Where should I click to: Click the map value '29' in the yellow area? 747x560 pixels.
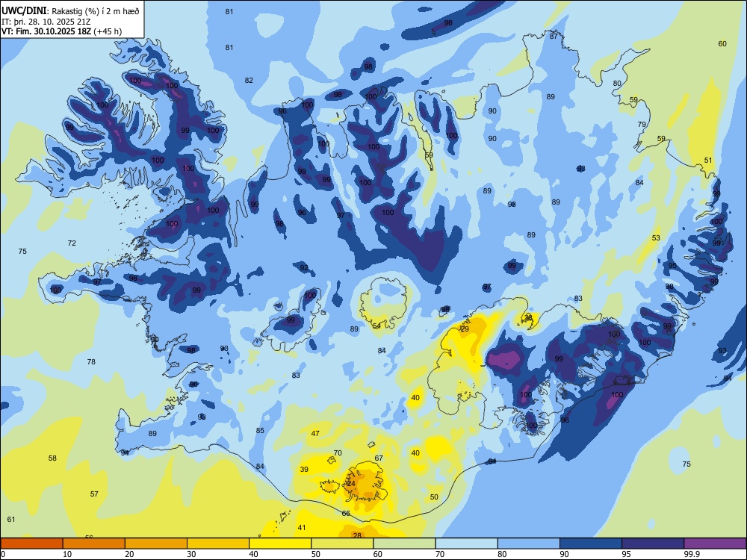point(465,329)
